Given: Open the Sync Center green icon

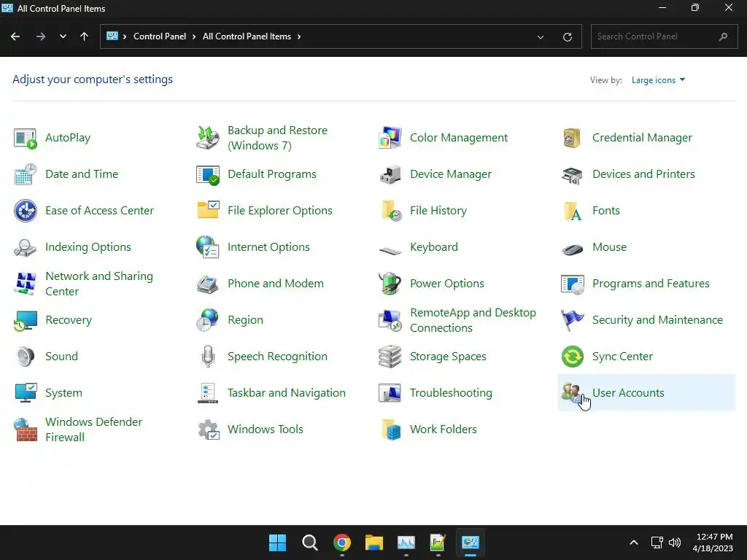Looking at the screenshot, I should click(572, 357).
